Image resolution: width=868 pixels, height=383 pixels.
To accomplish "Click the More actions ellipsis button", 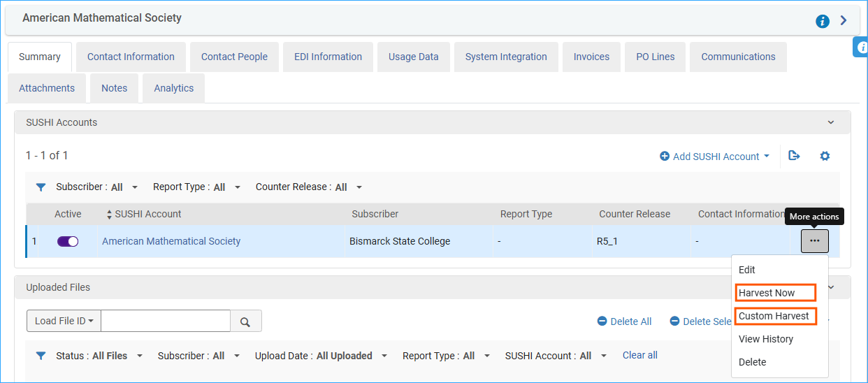I will pyautogui.click(x=815, y=241).
